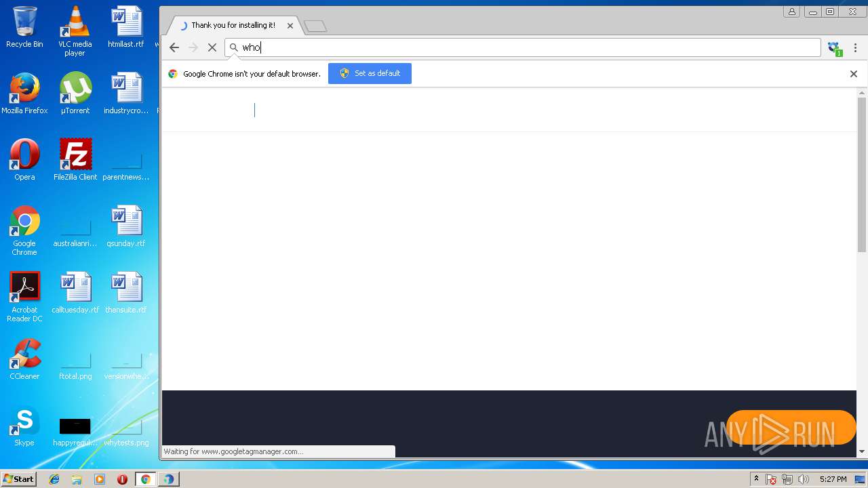
Task: Select the htmllast.rtf file
Action: coord(126,27)
